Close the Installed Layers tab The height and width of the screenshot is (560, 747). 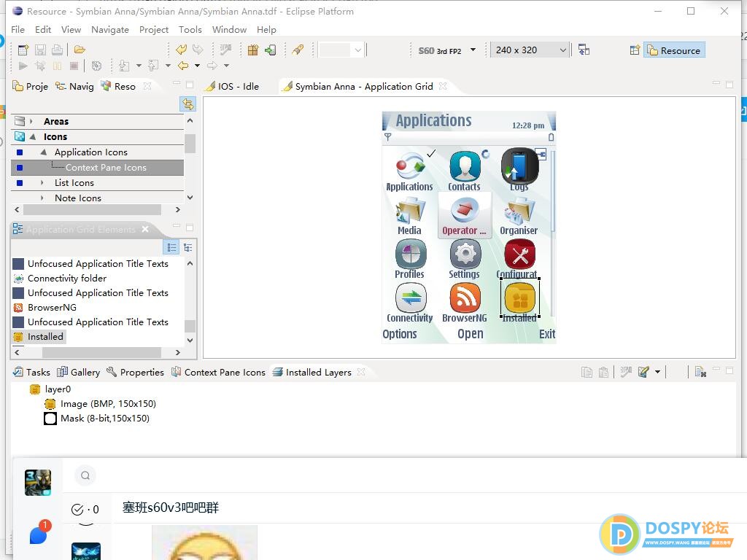(x=361, y=372)
